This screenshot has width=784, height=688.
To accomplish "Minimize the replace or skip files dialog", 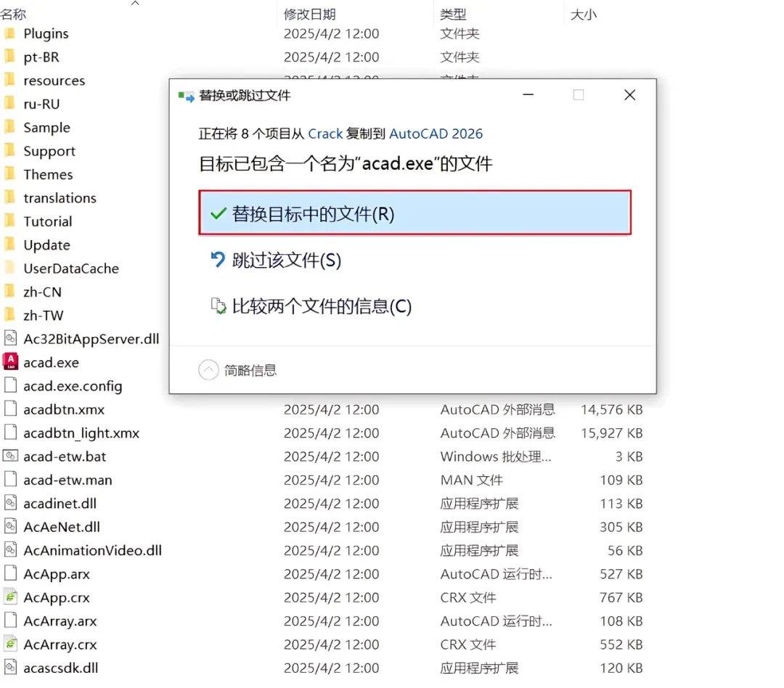I will tap(528, 95).
